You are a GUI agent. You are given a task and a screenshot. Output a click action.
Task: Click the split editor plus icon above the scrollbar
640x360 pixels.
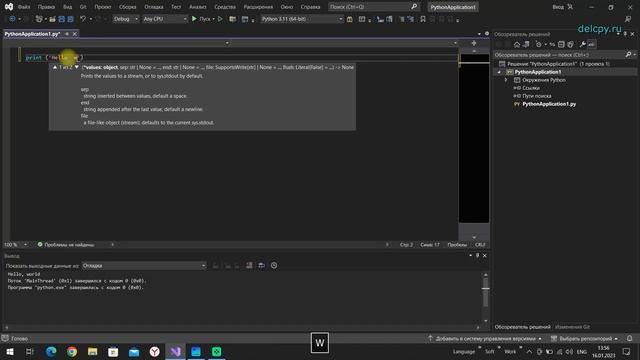474,43
